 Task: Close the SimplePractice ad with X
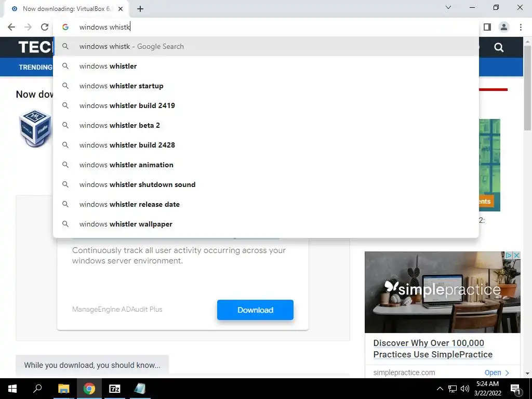tap(516, 255)
